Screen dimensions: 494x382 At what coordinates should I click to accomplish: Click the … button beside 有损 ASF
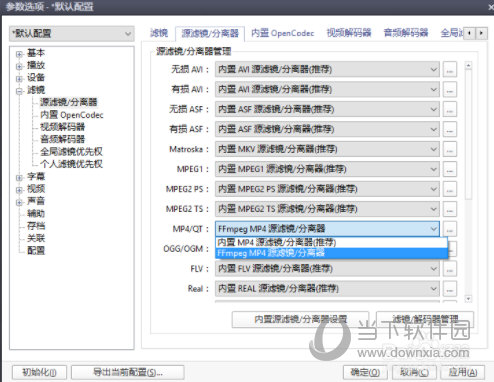coord(450,129)
